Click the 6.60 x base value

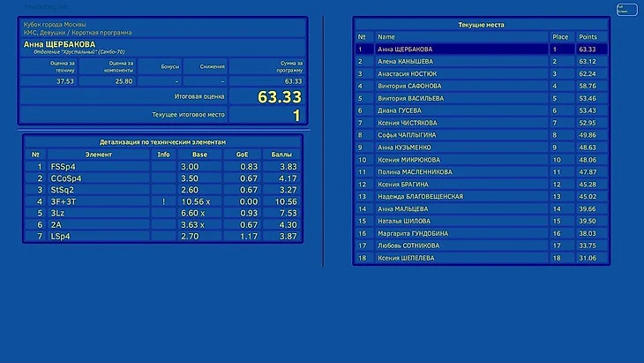192,213
